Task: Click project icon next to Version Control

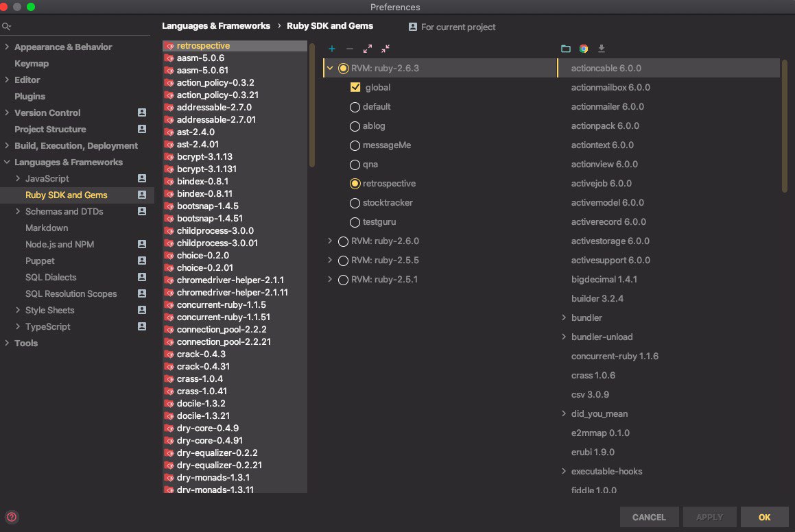Action: point(142,112)
